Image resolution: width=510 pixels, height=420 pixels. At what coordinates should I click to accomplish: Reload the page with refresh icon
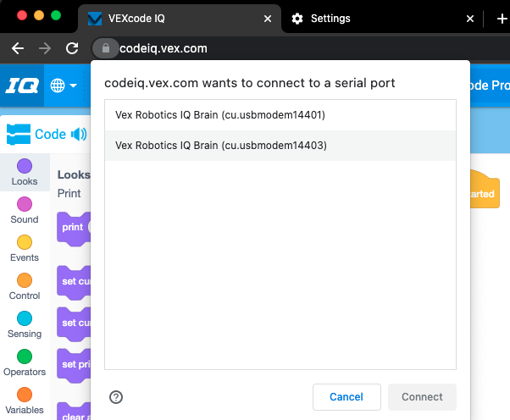[72, 48]
